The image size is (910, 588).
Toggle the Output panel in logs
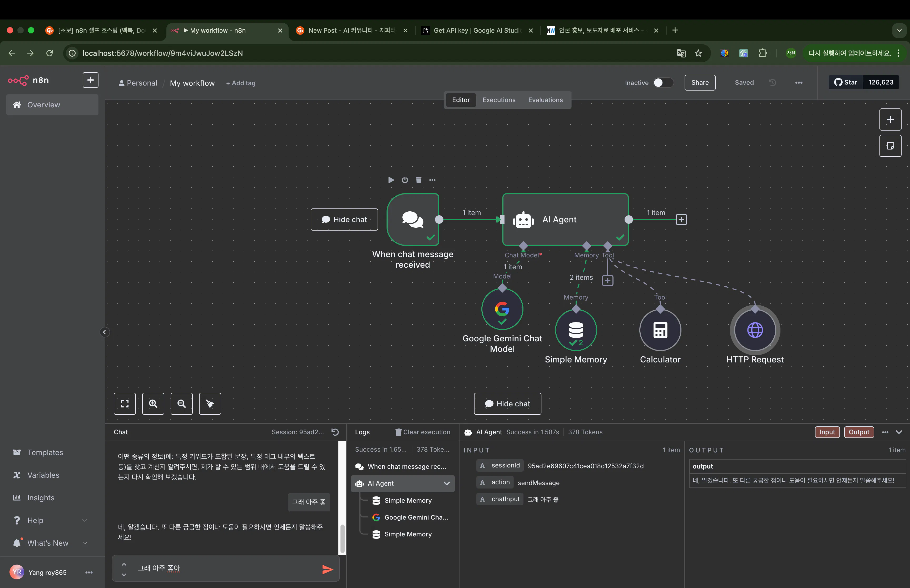coord(859,432)
